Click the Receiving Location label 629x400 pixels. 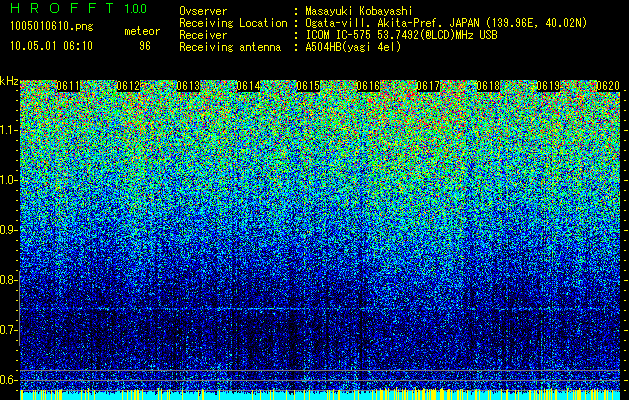click(x=233, y=23)
